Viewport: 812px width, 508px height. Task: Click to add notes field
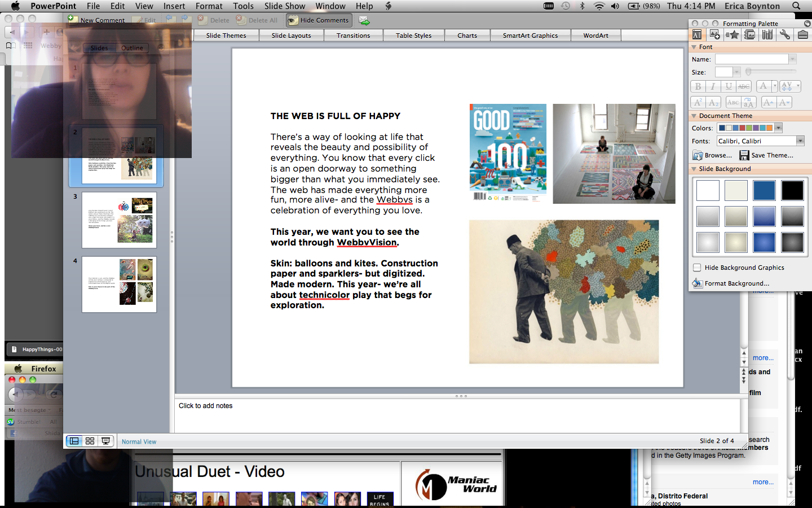pyautogui.click(x=458, y=415)
